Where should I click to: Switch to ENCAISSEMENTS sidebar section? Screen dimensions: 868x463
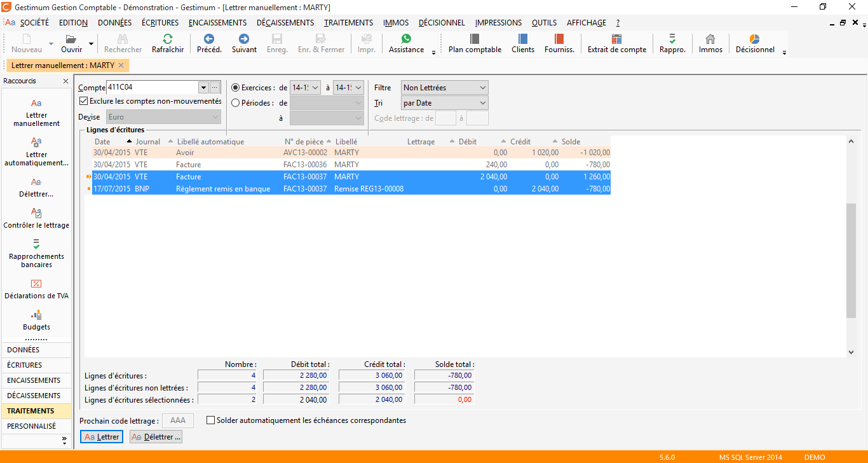tap(36, 380)
